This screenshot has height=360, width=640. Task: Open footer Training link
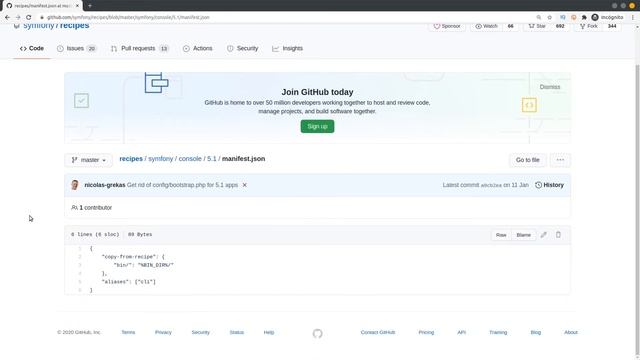coord(498,332)
